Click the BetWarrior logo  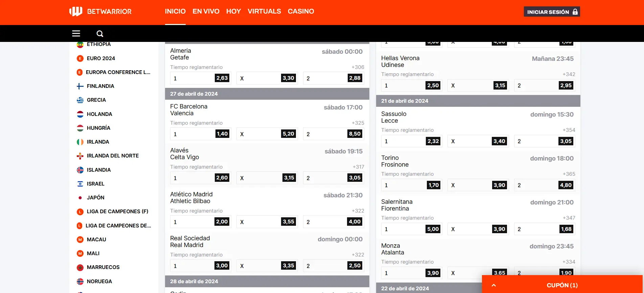[x=100, y=11]
